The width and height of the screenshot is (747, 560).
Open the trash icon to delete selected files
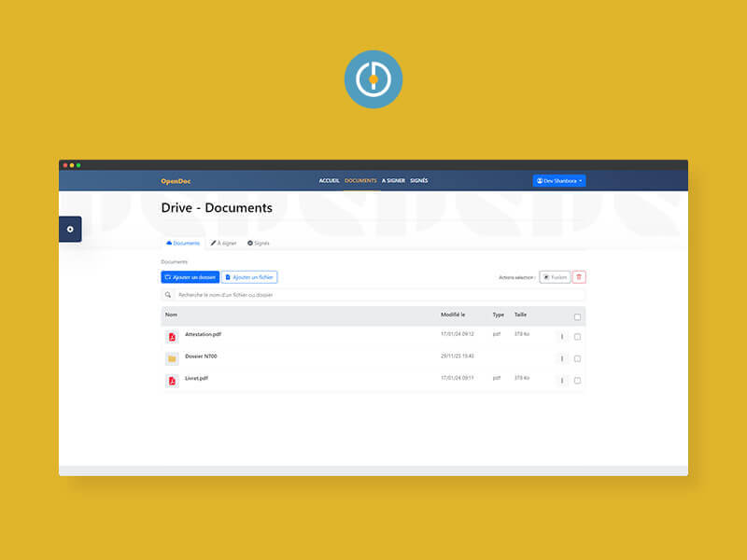(x=579, y=277)
